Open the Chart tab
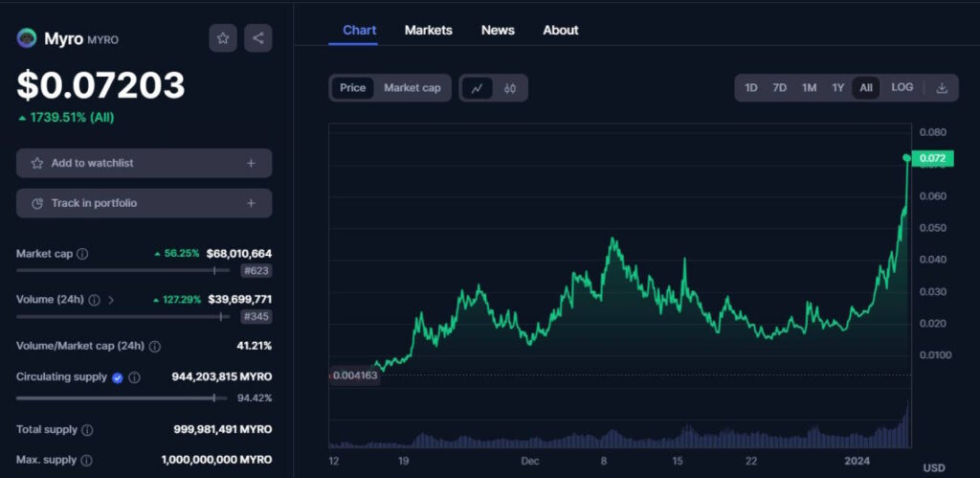Screen dimensions: 980x478 [360, 30]
